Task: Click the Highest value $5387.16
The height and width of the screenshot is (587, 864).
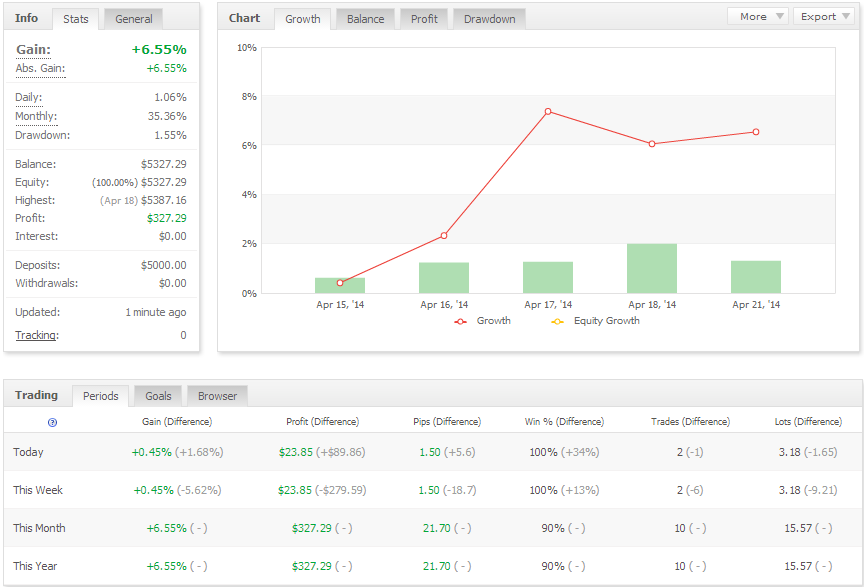Action: pyautogui.click(x=164, y=200)
